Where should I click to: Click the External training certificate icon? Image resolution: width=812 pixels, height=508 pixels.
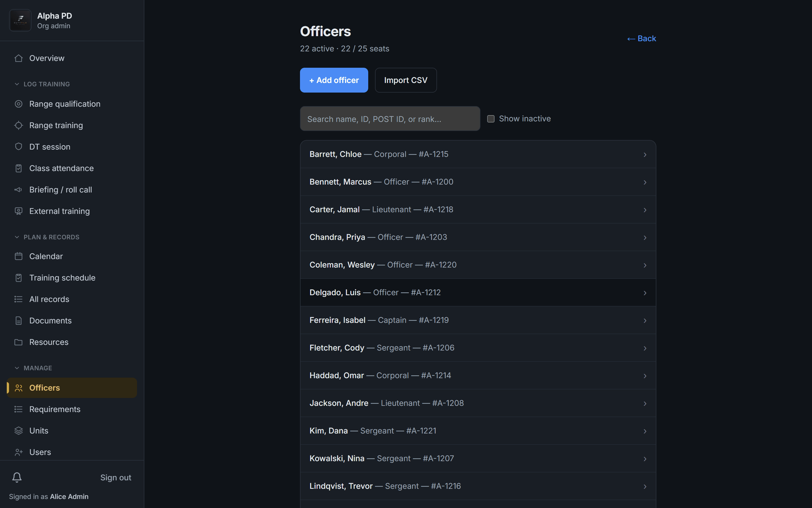[18, 211]
